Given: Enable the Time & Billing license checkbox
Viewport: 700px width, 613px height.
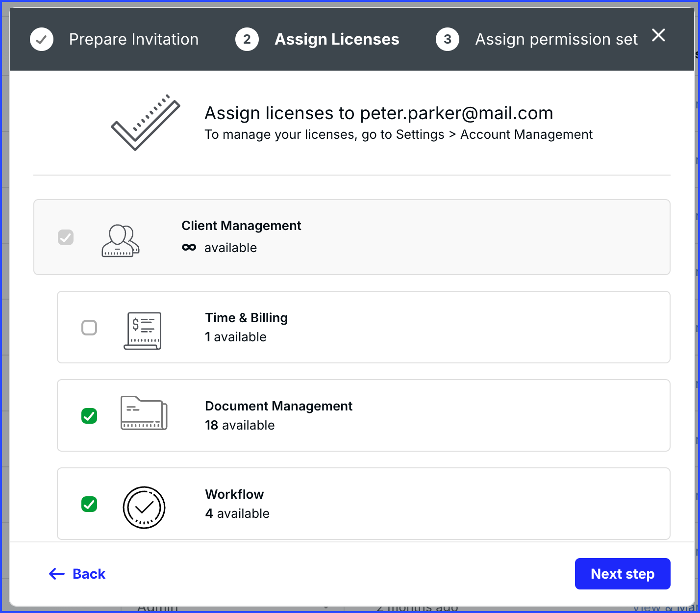Looking at the screenshot, I should (x=89, y=328).
